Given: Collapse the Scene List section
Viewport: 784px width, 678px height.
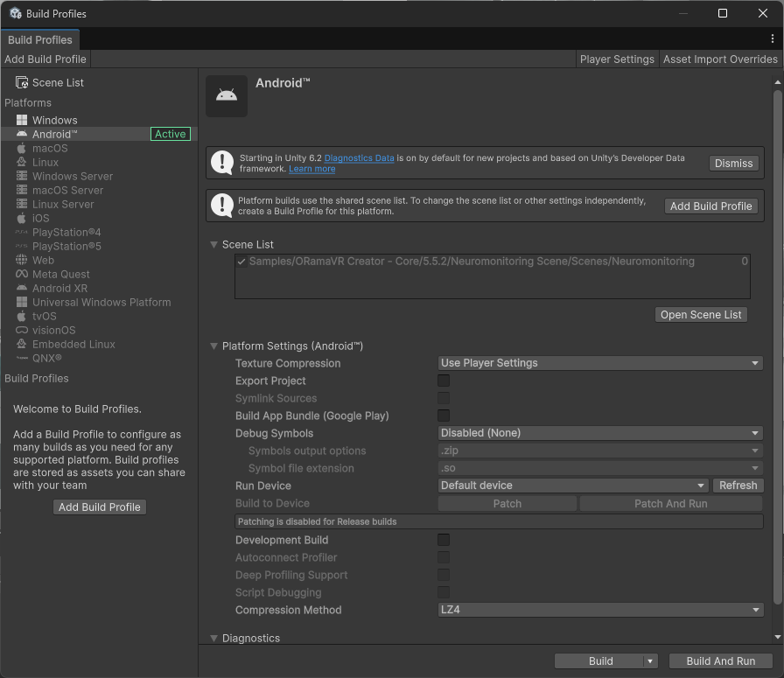Looking at the screenshot, I should 214,244.
